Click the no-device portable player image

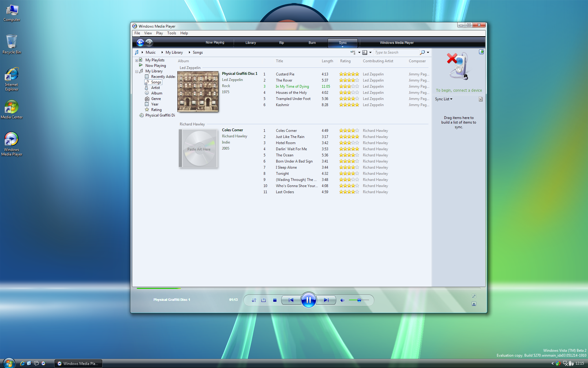click(x=458, y=66)
